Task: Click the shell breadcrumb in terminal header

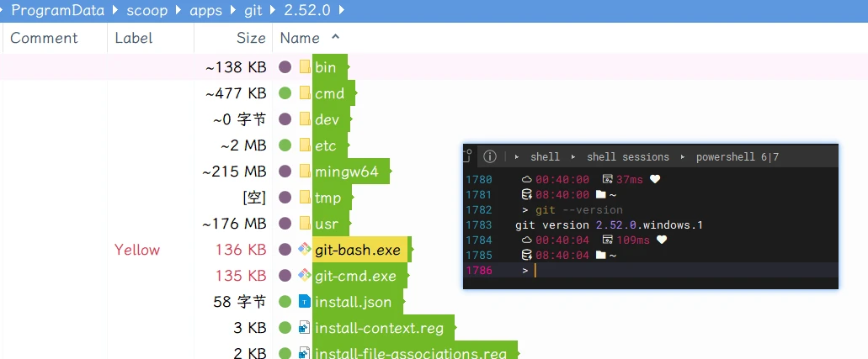Action: [545, 157]
